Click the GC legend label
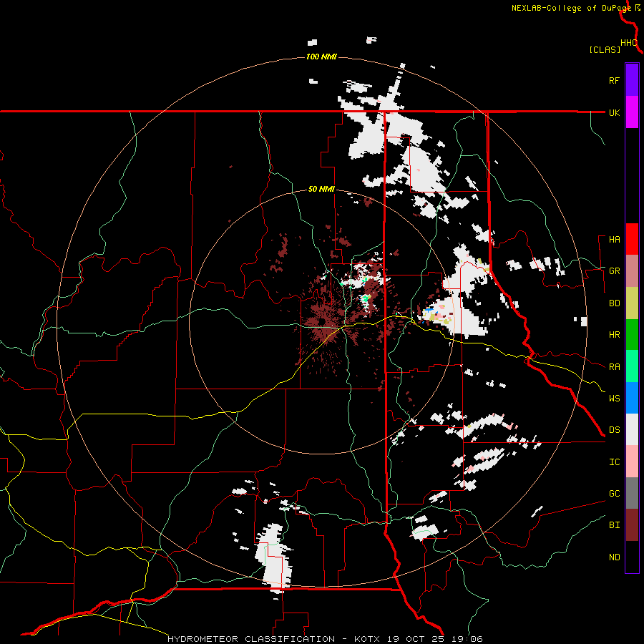 [x=615, y=494]
